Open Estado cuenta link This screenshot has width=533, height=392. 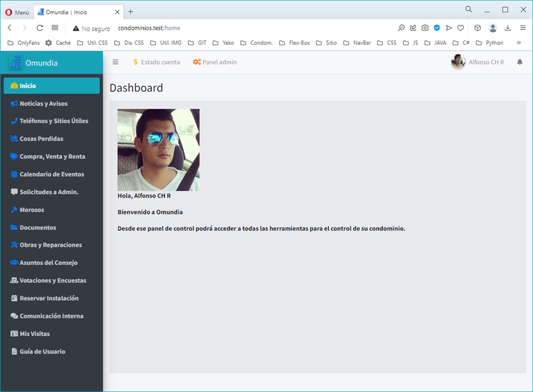156,62
